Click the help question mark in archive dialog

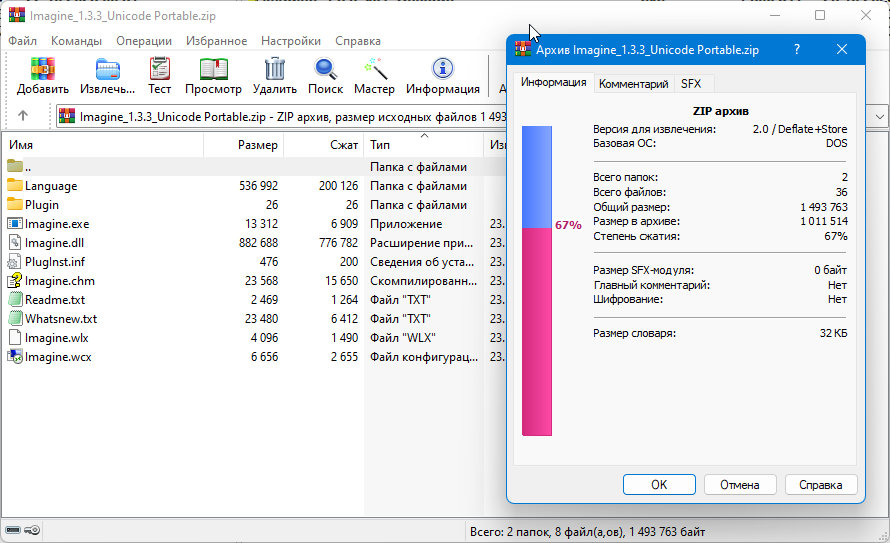click(x=797, y=49)
